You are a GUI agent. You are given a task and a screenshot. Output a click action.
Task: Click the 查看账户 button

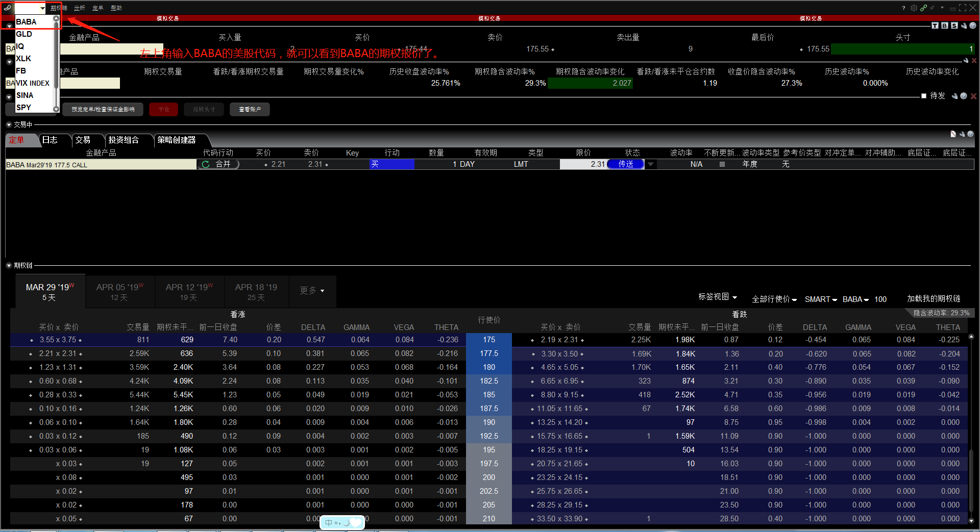(250, 109)
